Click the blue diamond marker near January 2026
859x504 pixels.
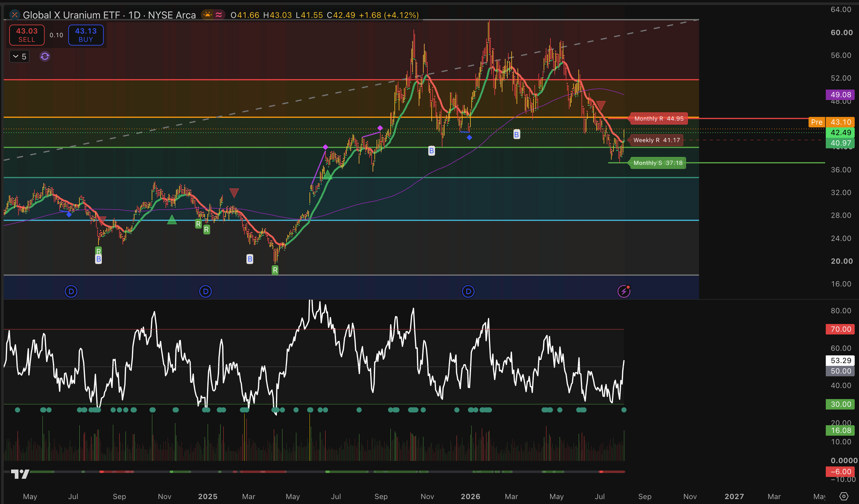coord(469,138)
